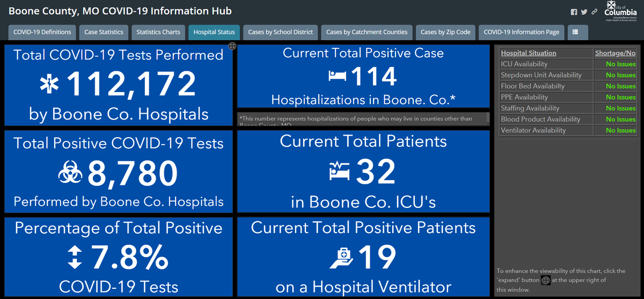The height and width of the screenshot is (299, 644).
Task: Click the ICU Availability table row
Action: [x=546, y=64]
